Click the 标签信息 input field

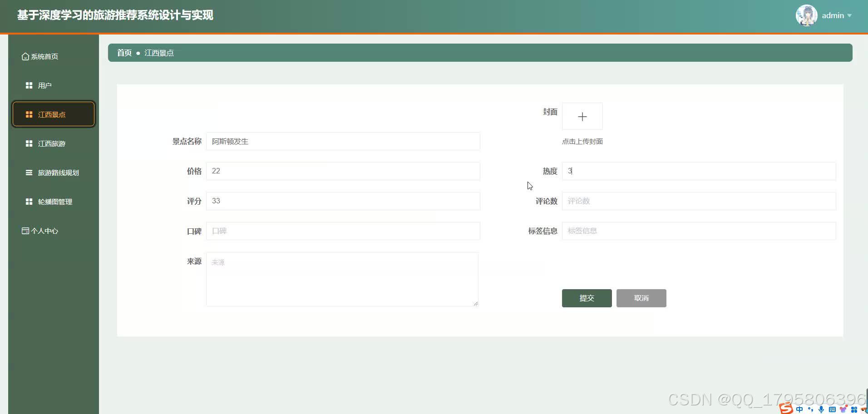click(699, 231)
